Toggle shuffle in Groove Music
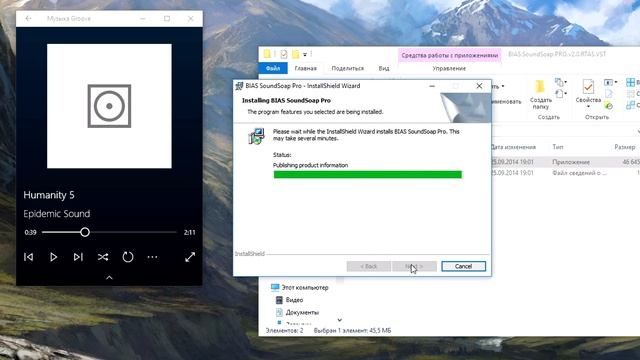The width and height of the screenshot is (640, 360). pos(103,257)
